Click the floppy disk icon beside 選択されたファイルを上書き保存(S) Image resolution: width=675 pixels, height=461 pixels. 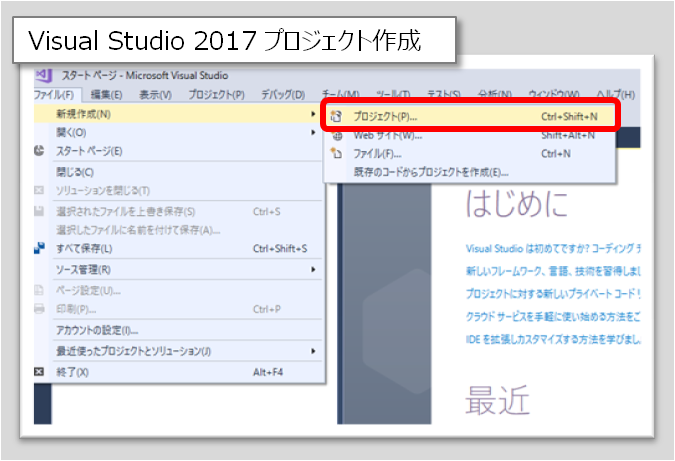pyautogui.click(x=39, y=211)
